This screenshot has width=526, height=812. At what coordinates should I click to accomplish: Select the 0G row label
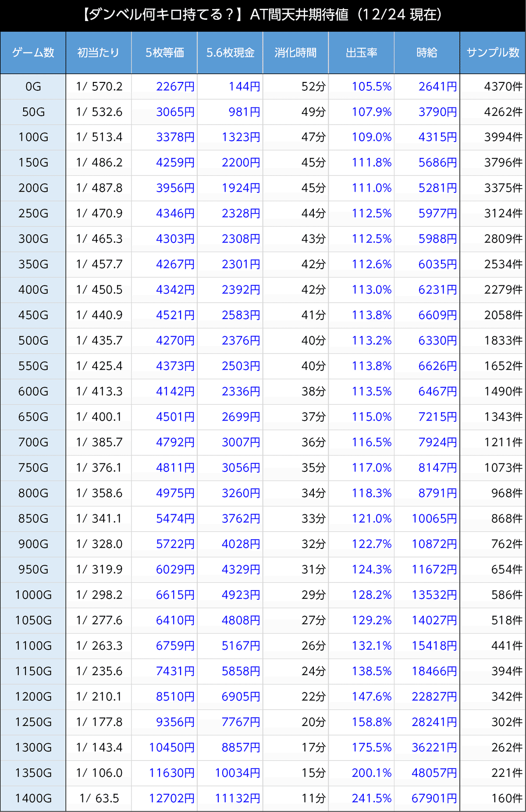(x=33, y=87)
